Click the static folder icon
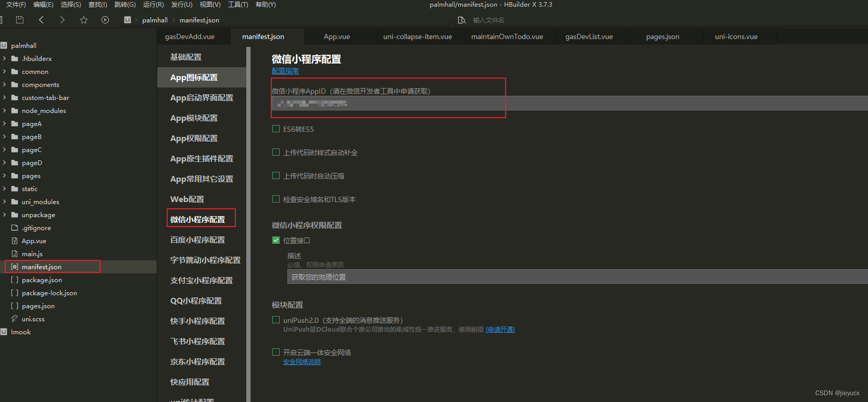The image size is (868, 402). (x=15, y=189)
